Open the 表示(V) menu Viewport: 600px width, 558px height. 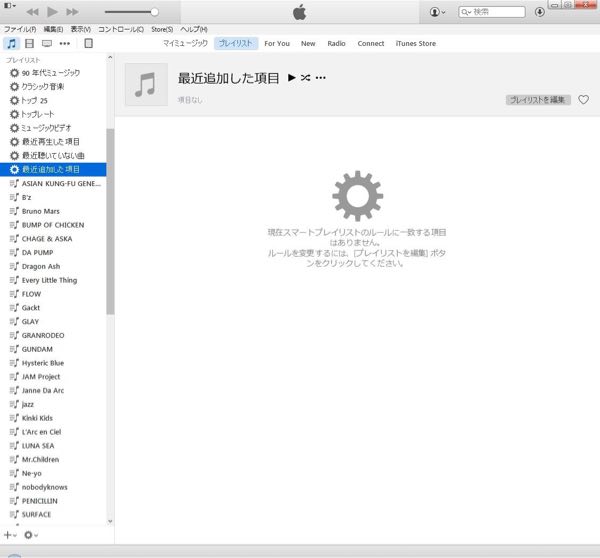81,29
